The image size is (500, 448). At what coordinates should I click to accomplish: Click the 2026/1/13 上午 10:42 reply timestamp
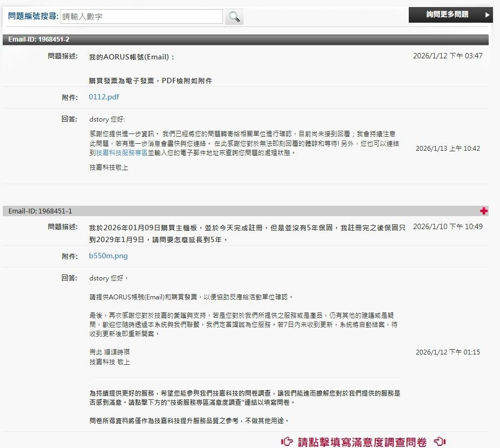coord(448,149)
